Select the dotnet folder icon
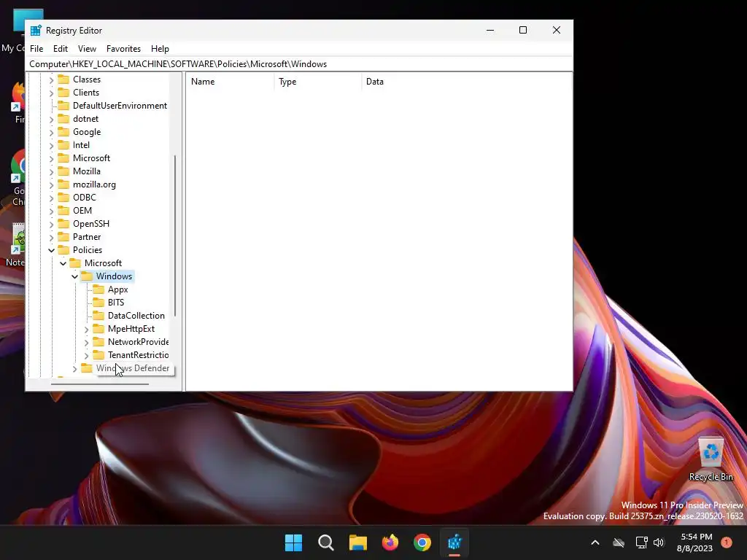 [63, 119]
